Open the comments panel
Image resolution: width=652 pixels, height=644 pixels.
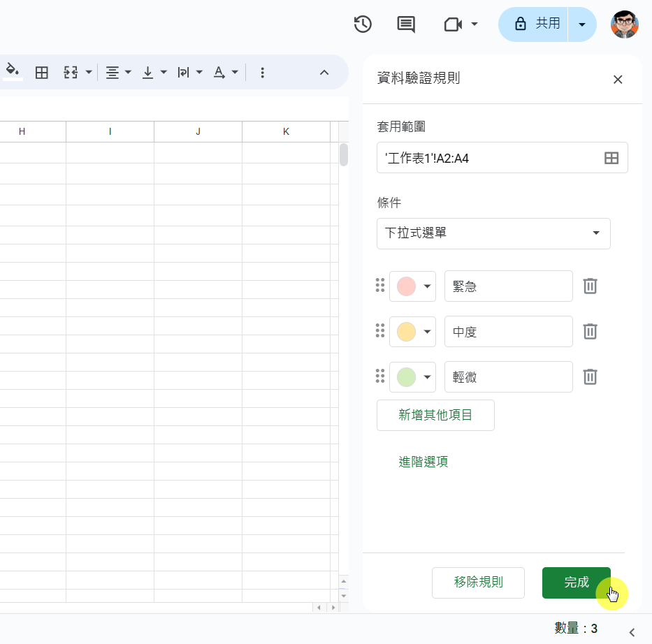pyautogui.click(x=405, y=24)
